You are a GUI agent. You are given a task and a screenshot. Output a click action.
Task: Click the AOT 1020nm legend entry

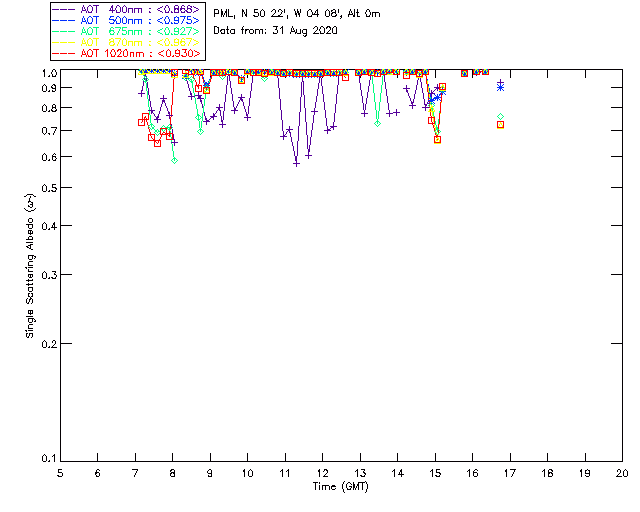pos(126,53)
